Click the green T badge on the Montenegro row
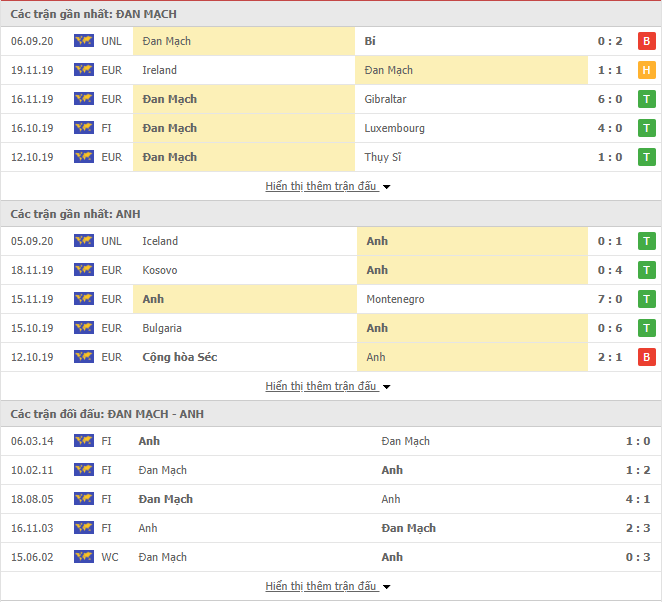 point(647,299)
